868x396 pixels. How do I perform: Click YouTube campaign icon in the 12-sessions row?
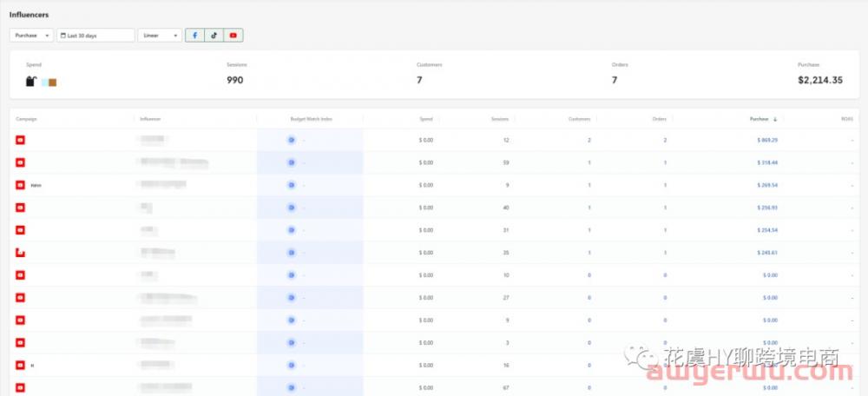click(x=21, y=140)
